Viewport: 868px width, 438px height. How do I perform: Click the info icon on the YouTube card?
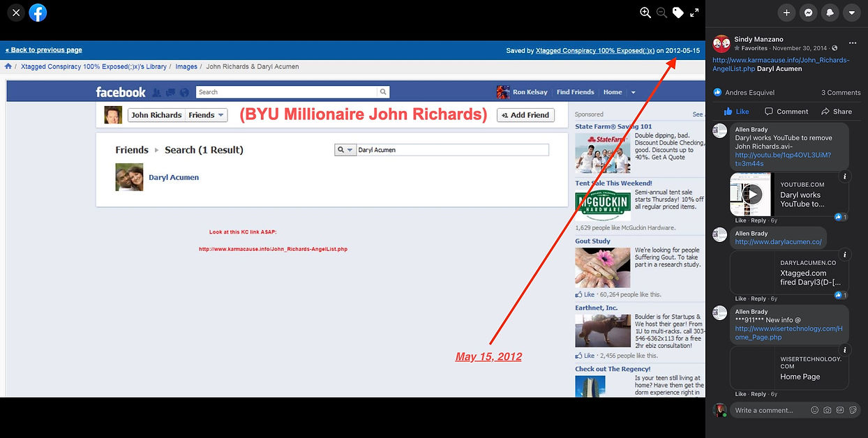point(845,176)
